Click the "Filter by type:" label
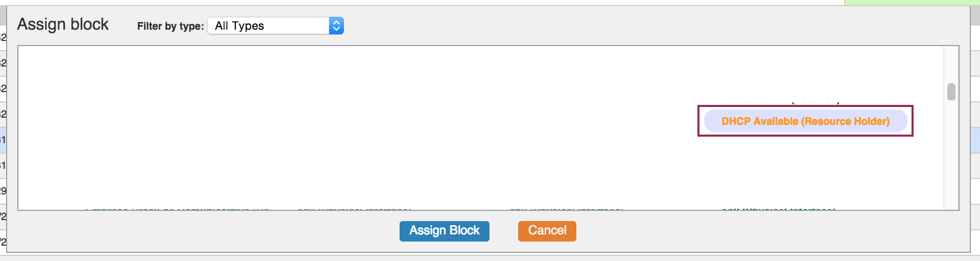Viewport: 980px width, 261px height. coord(170,26)
